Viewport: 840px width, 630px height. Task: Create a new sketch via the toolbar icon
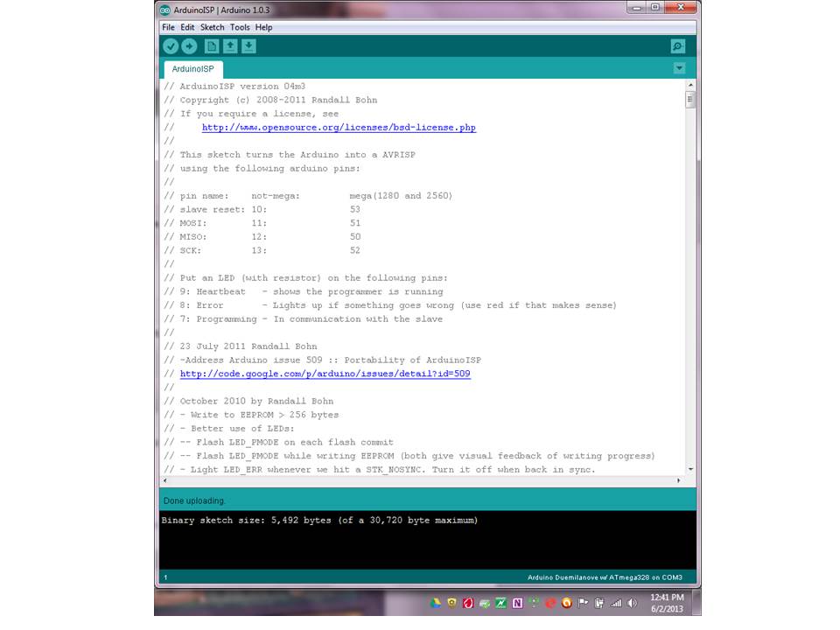coord(212,46)
